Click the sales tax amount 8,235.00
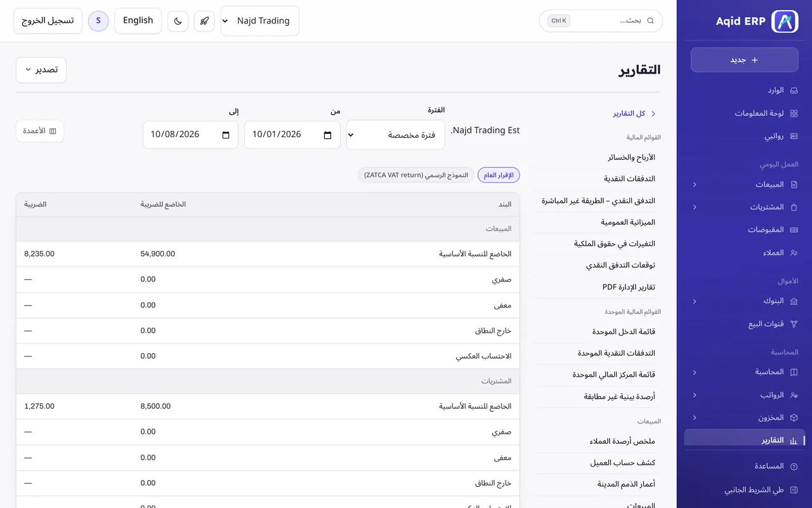The width and height of the screenshot is (812, 508). coord(39,254)
